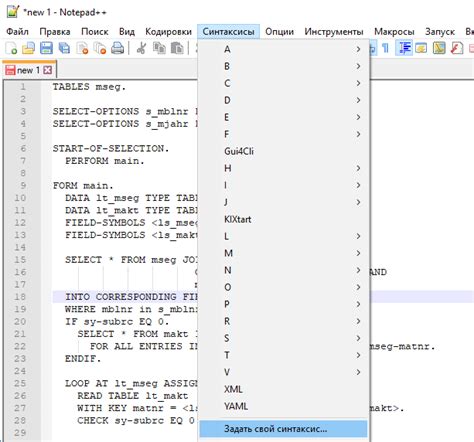This screenshot has height=442, width=474.
Task: Expand the H languages submenu
Action: click(x=283, y=168)
